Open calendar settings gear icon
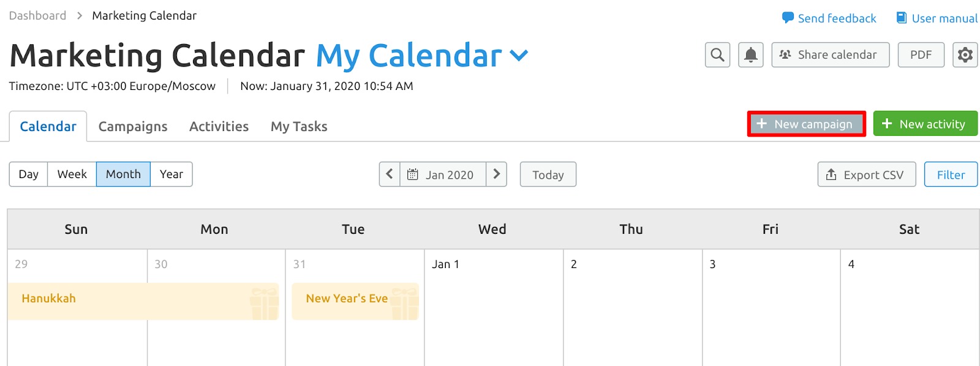 965,55
